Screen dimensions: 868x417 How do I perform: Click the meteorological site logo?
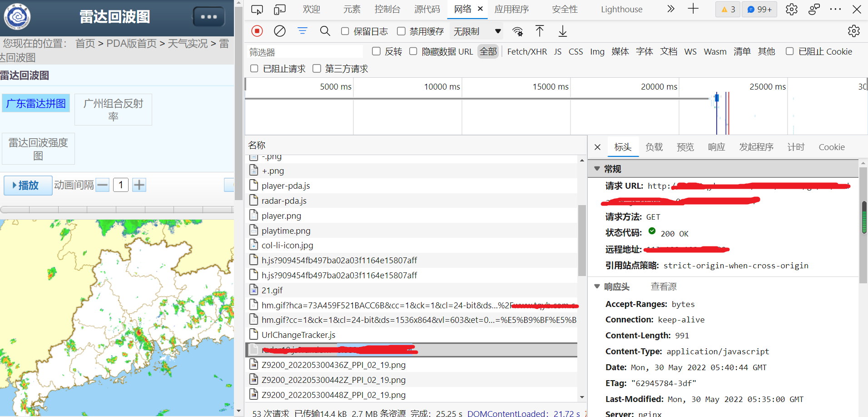click(x=17, y=17)
